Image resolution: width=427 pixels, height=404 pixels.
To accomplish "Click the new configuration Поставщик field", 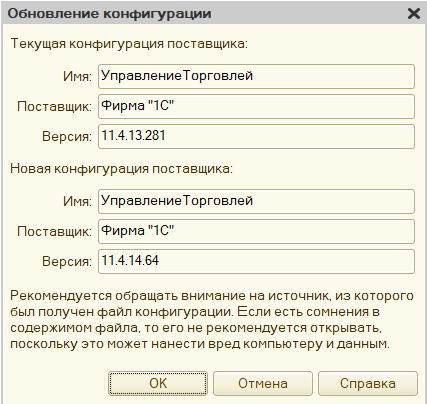I will point(256,231).
